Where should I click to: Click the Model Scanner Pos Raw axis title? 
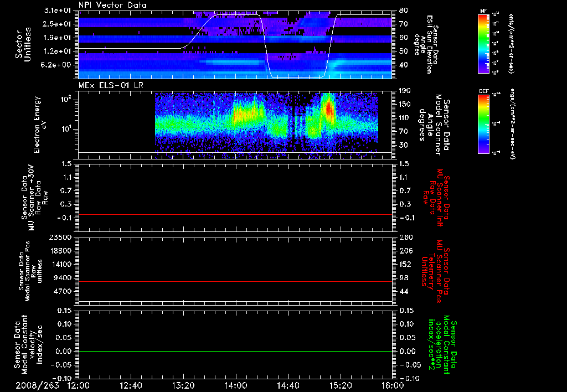tap(30, 271)
